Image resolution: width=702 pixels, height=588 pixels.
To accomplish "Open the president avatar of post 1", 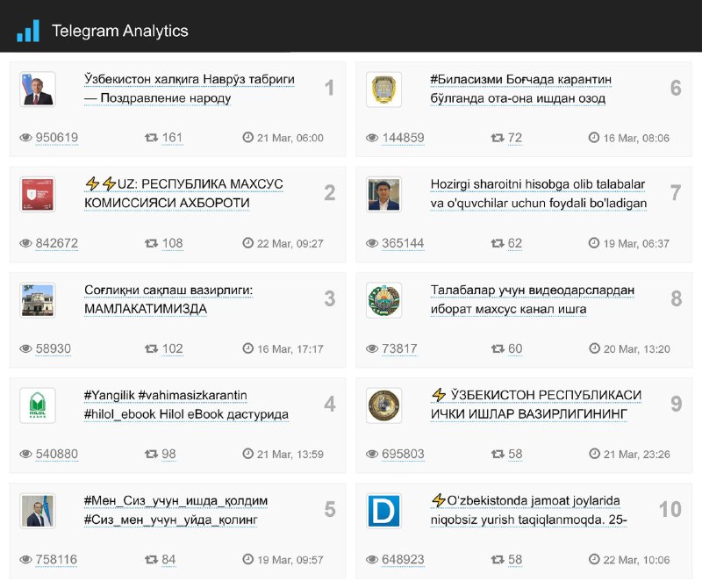I will (x=38, y=90).
